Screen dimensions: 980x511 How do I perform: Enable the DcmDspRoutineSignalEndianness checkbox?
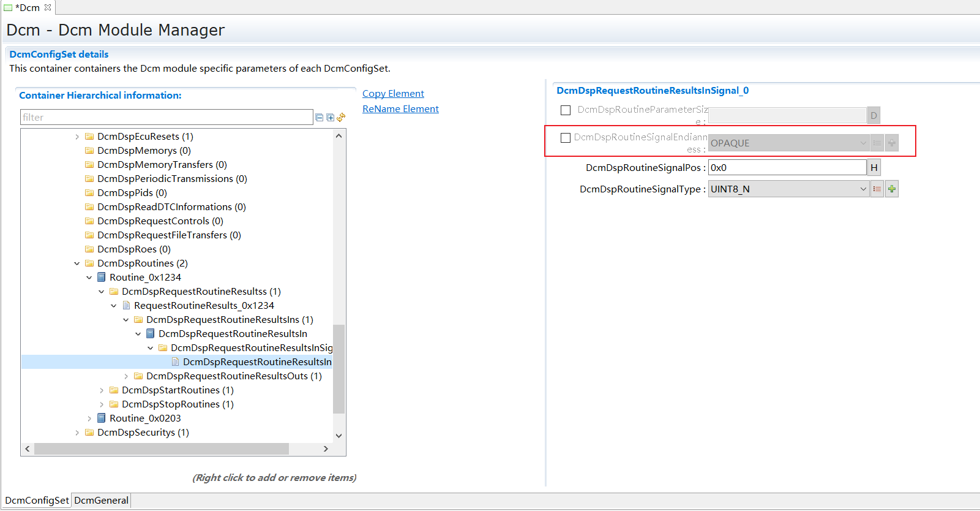point(566,138)
